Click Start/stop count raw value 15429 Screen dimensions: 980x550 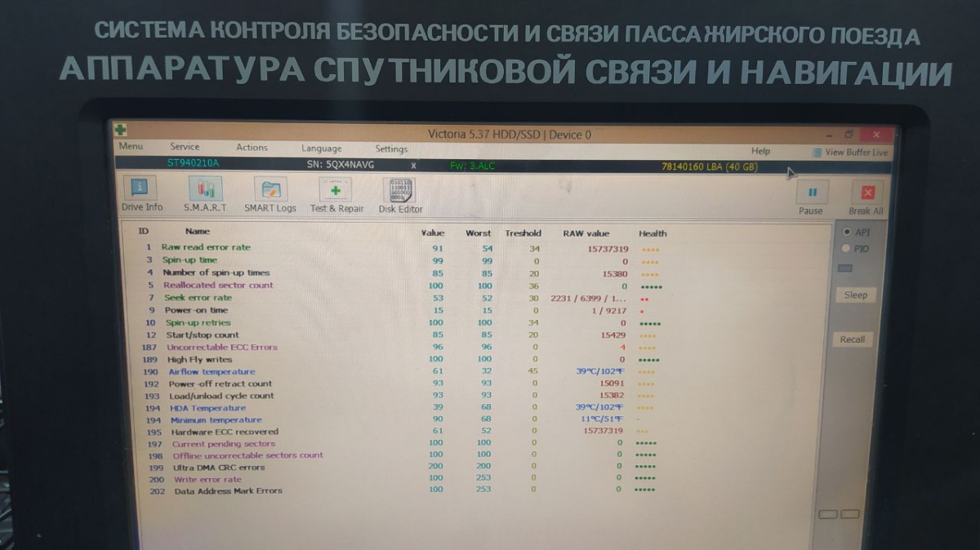point(613,335)
